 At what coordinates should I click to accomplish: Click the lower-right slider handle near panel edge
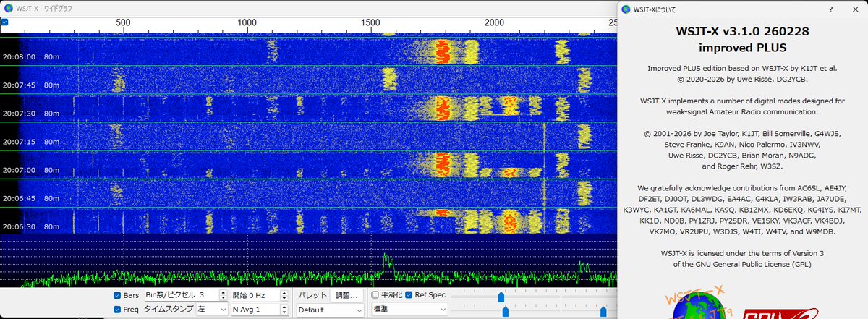click(603, 311)
